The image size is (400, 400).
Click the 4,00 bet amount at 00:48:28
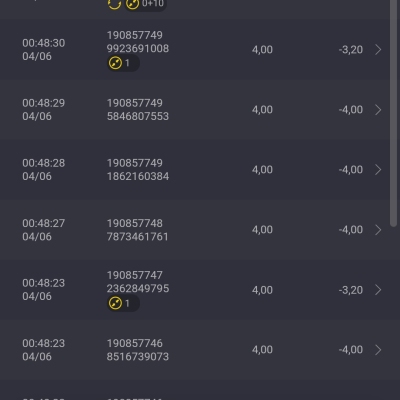tap(262, 170)
